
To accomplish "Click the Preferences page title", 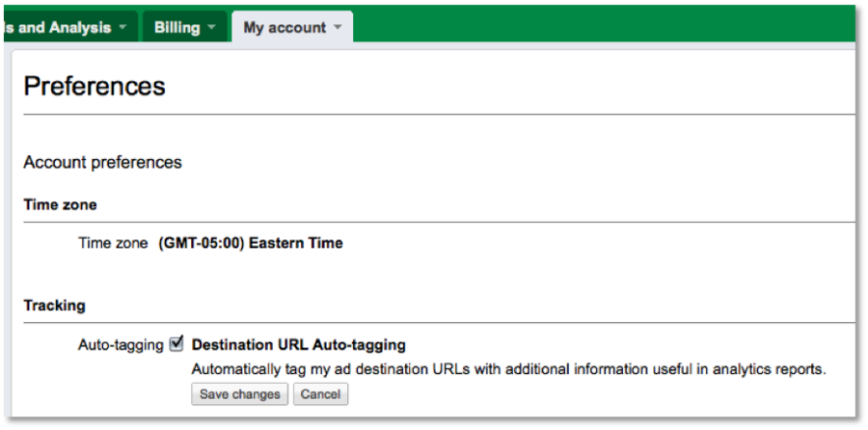I will coord(95,86).
